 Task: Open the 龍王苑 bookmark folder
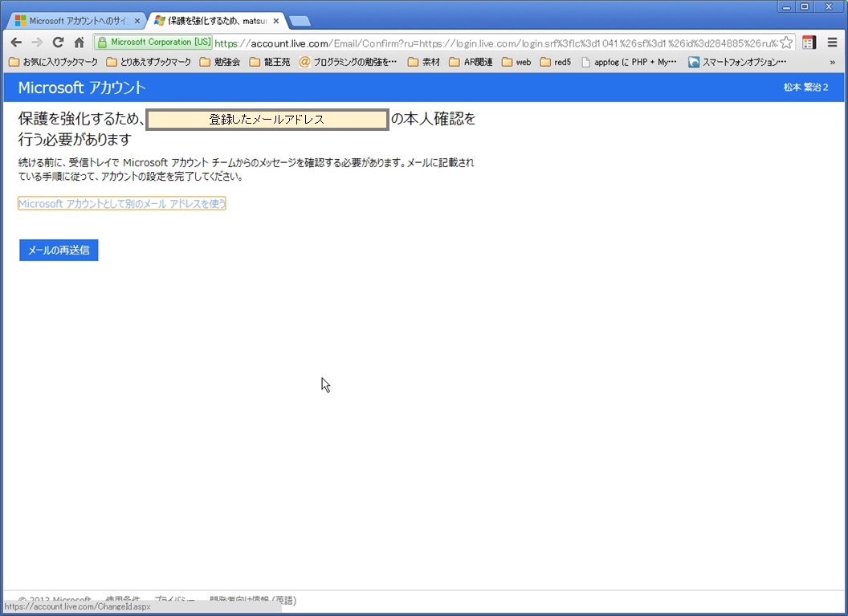[x=269, y=62]
